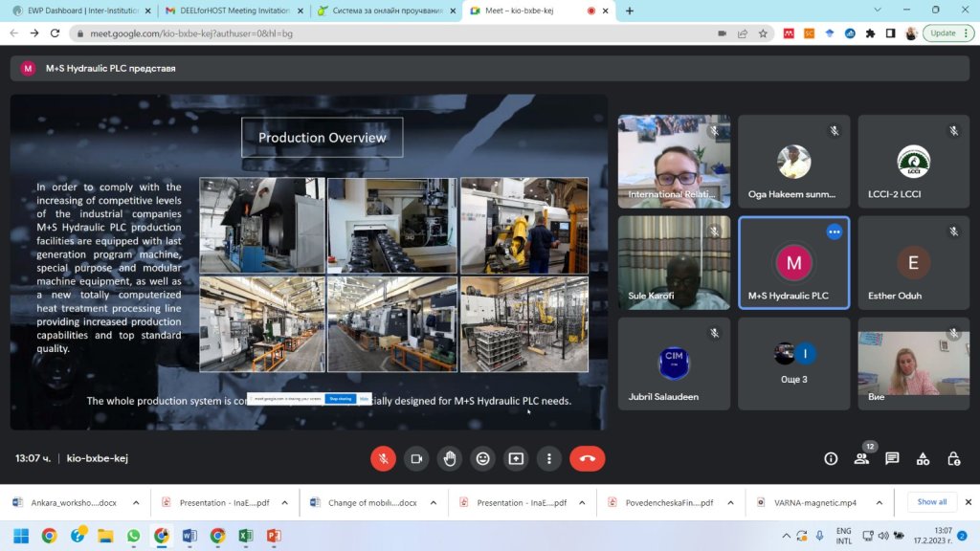Close the Meet kio-bxbe-kej tab

[605, 11]
